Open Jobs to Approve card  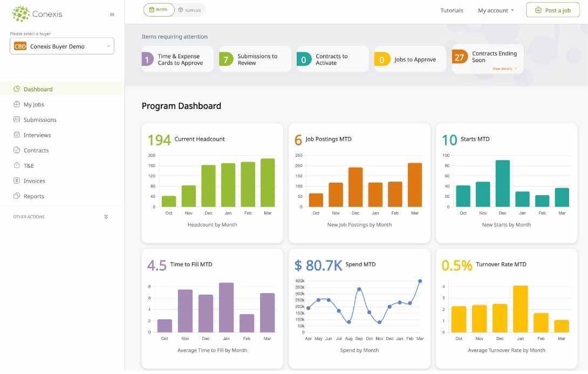410,59
